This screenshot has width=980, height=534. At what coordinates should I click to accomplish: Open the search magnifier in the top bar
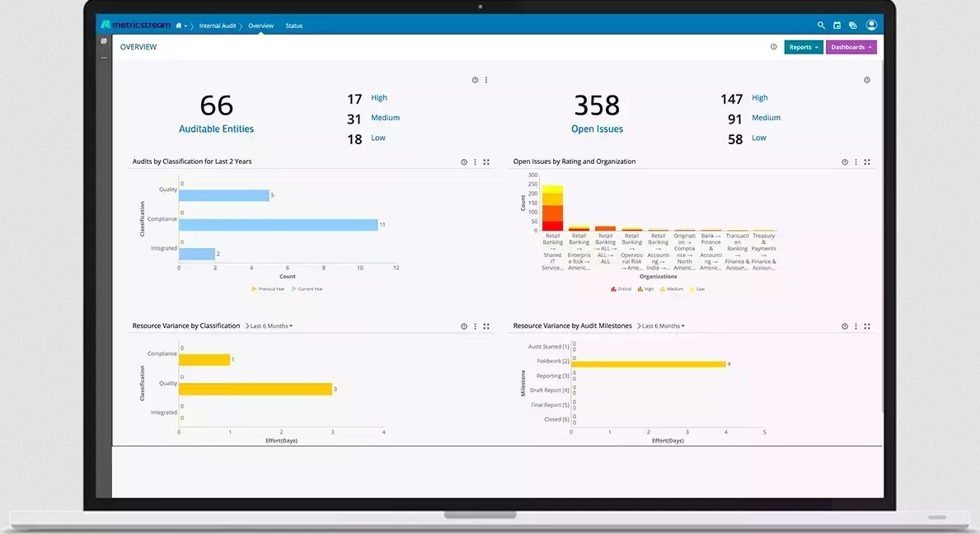[821, 26]
